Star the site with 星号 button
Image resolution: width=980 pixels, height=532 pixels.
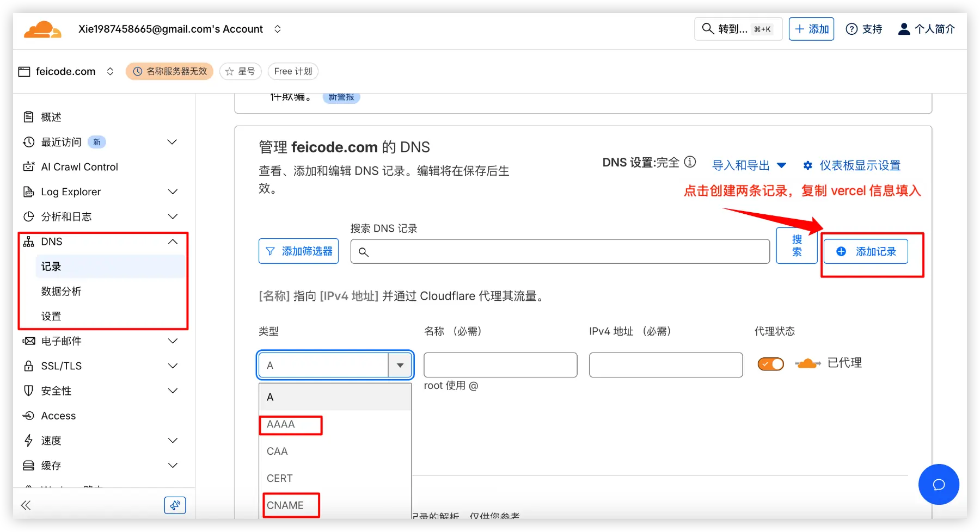(x=241, y=71)
